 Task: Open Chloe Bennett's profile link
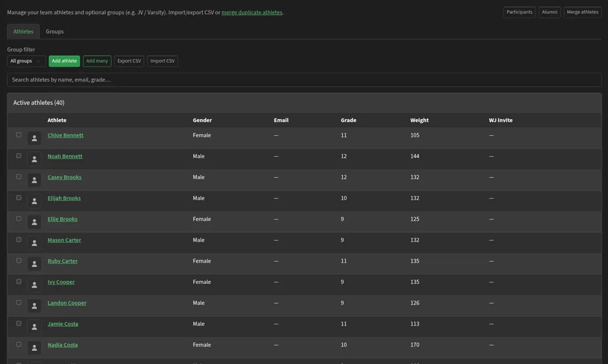pos(66,135)
